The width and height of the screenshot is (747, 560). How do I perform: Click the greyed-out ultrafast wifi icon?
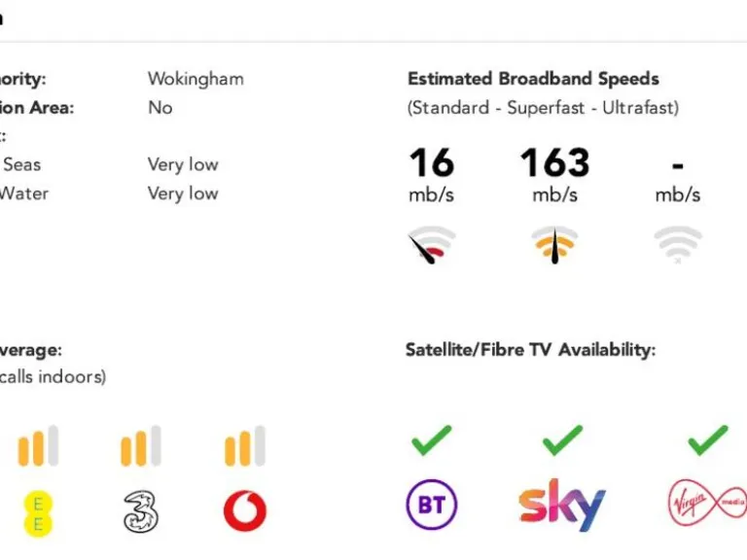(x=678, y=245)
